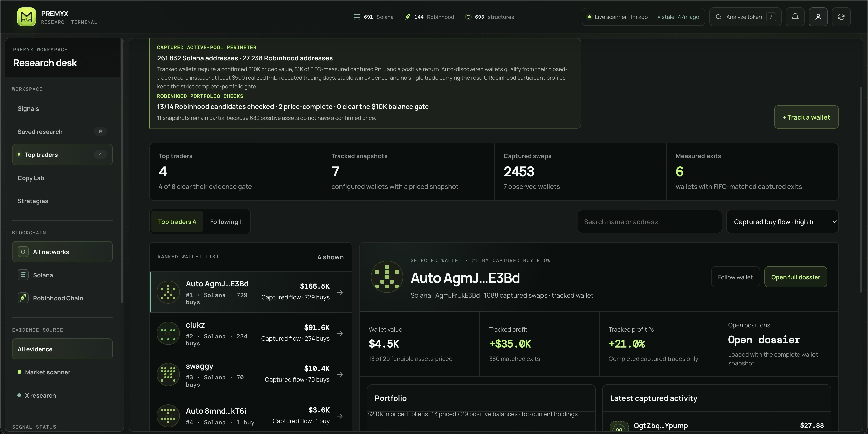Click the Robinhood feather icon in header

tap(408, 17)
